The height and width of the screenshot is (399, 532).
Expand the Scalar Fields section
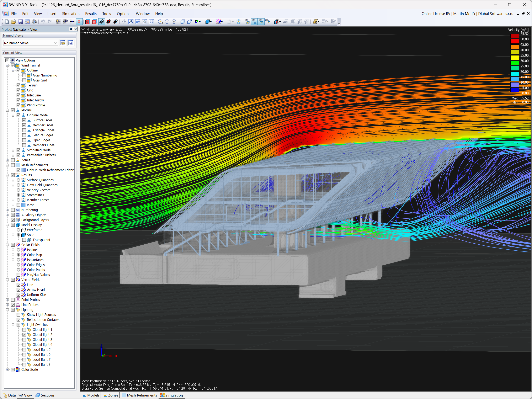tap(7, 245)
